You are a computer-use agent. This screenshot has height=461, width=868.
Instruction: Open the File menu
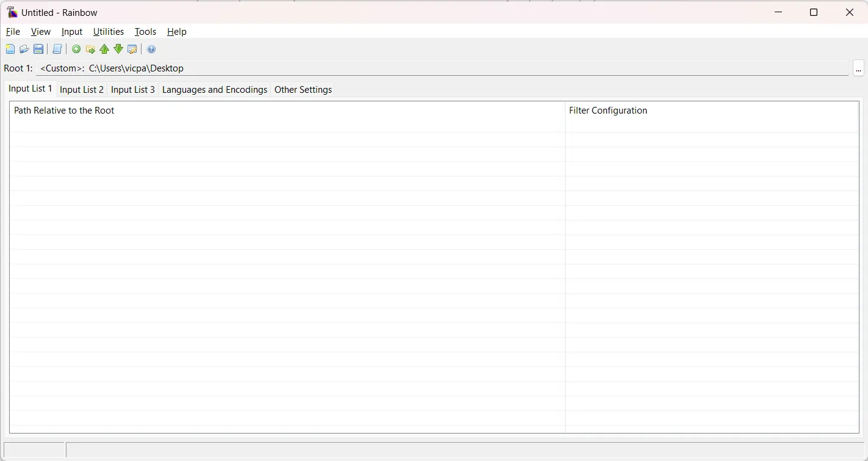pyautogui.click(x=13, y=32)
